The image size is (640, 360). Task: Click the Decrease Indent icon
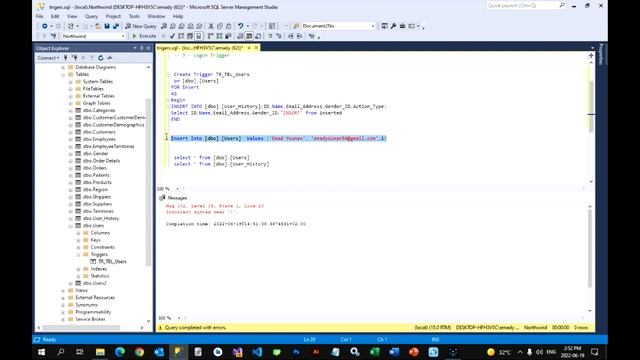click(291, 36)
